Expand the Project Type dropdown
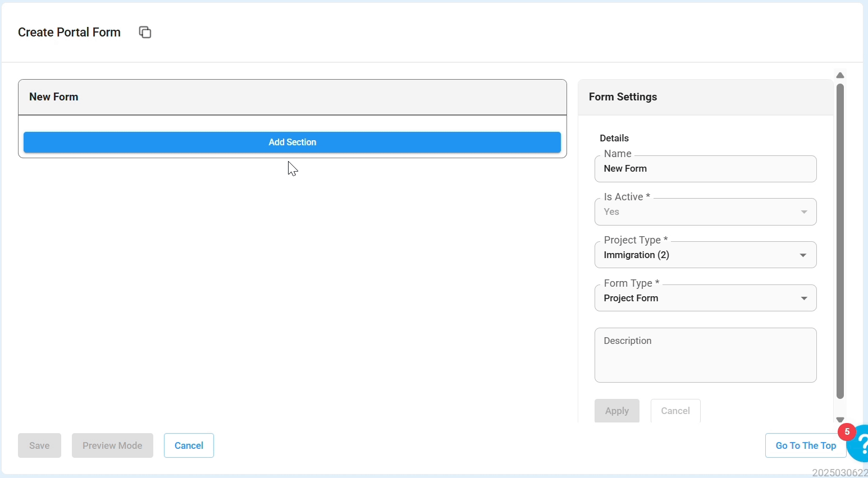This screenshot has width=868, height=478. (705, 255)
